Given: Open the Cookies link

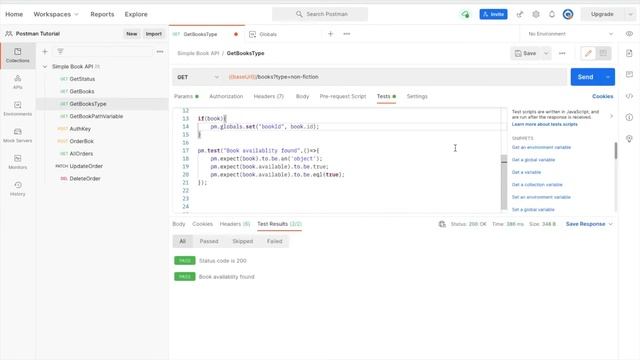Looking at the screenshot, I should (602, 96).
